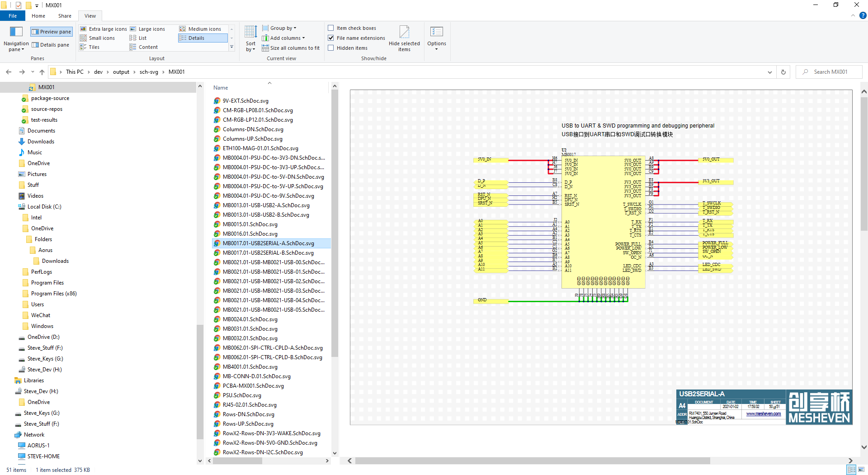
Task: Refresh the MX001 folder view
Action: pos(783,72)
